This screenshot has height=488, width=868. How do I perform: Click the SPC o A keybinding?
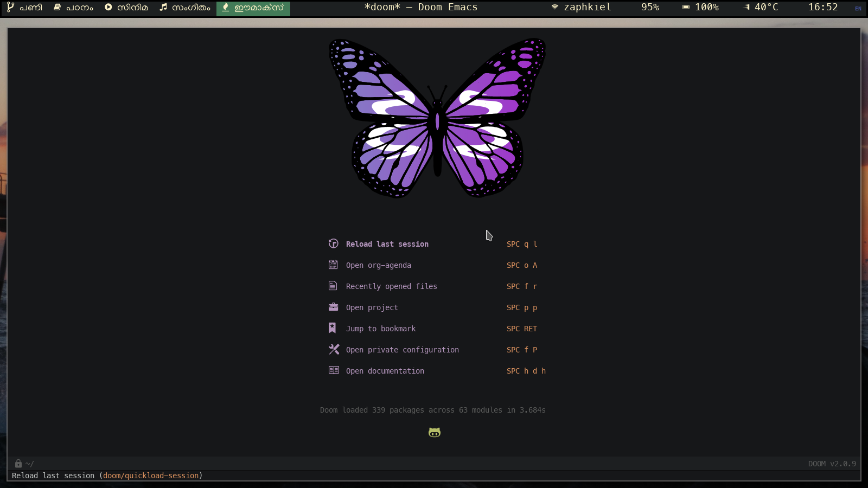point(522,265)
